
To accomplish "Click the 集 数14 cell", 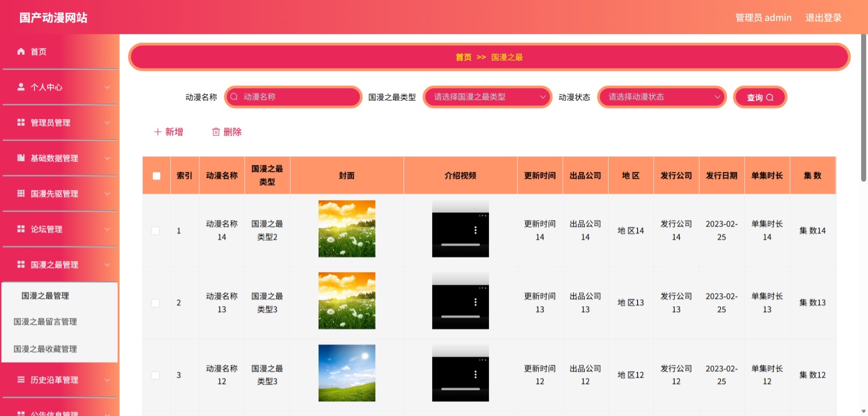I will click(x=812, y=231).
